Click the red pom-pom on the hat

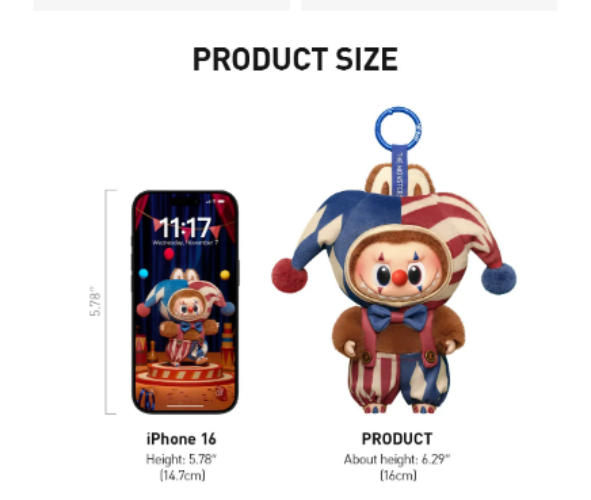[289, 275]
